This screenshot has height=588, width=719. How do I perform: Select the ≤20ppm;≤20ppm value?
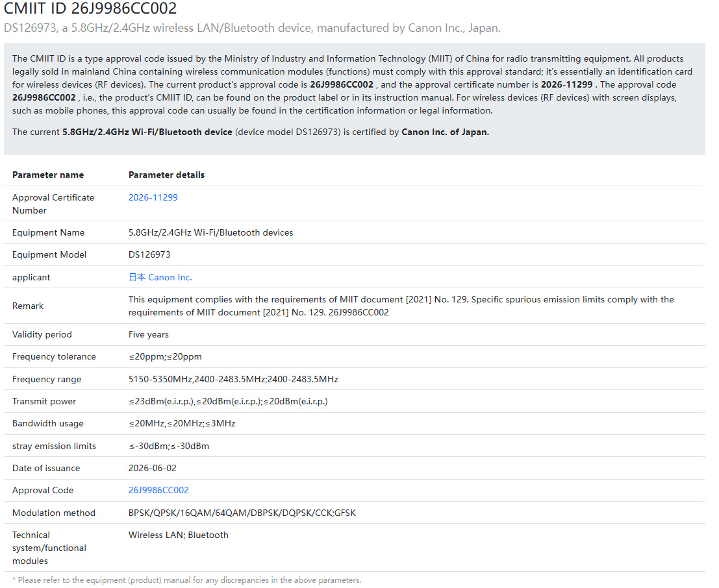[x=165, y=356]
